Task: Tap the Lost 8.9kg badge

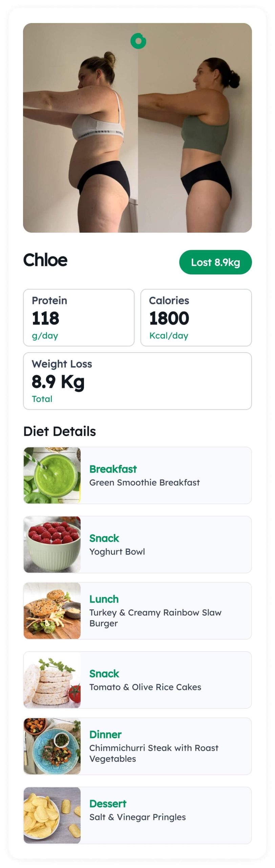Action: click(x=215, y=262)
